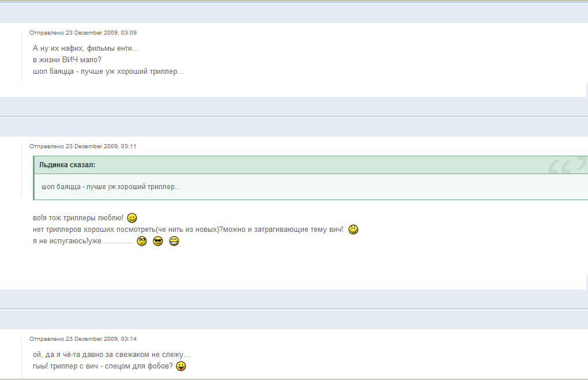Click the "Льдинка сказал:" quote header

tap(67, 165)
